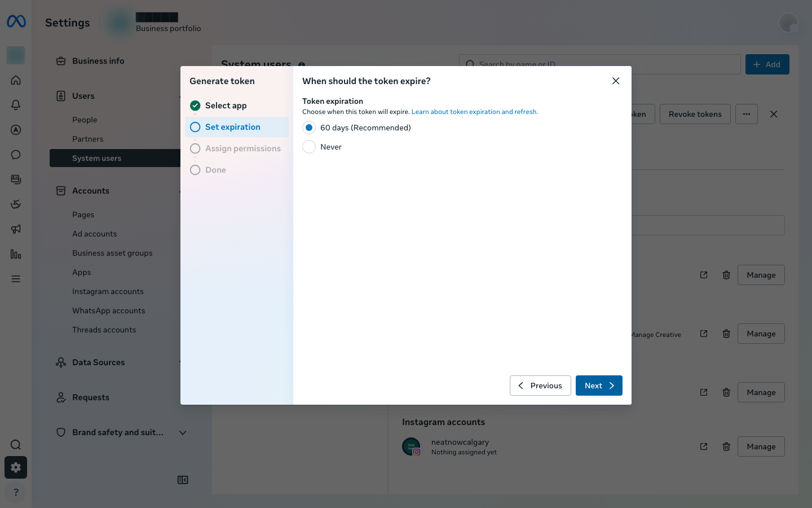Collapse the settings sidebar panel icon
The image size is (812, 508).
183,480
